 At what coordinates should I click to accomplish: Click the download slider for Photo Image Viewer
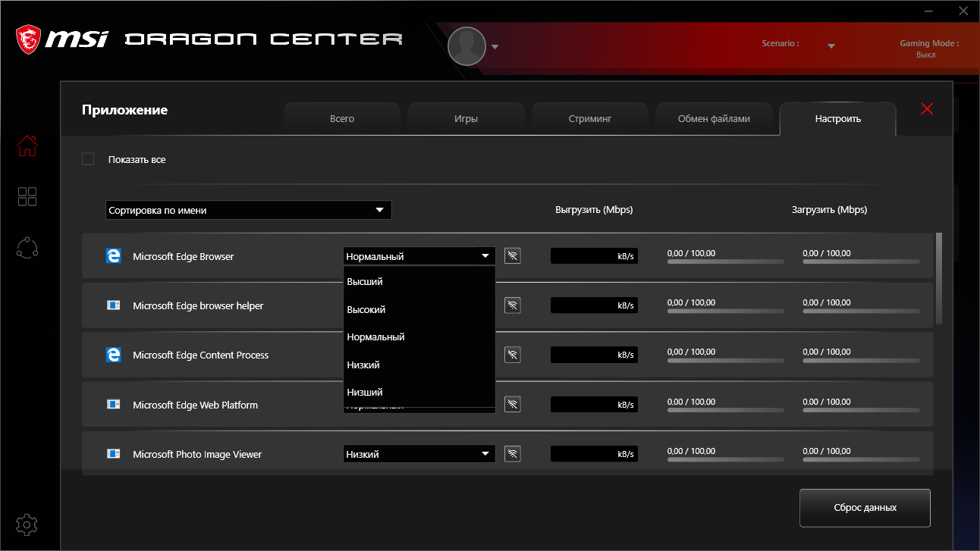point(861,459)
